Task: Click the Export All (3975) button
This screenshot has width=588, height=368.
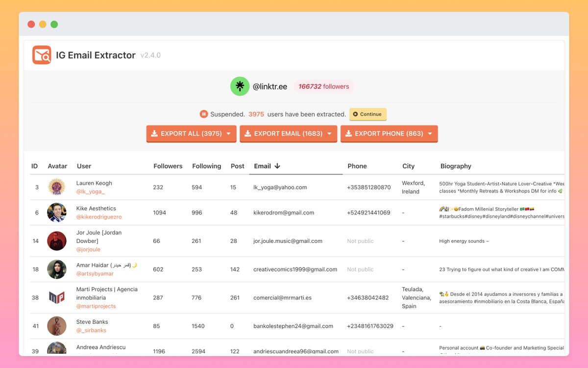Action: point(186,133)
